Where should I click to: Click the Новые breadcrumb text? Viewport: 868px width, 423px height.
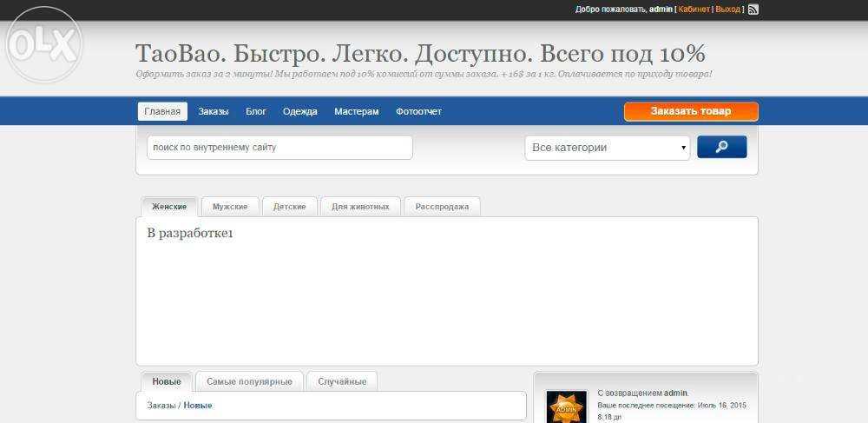pos(198,406)
